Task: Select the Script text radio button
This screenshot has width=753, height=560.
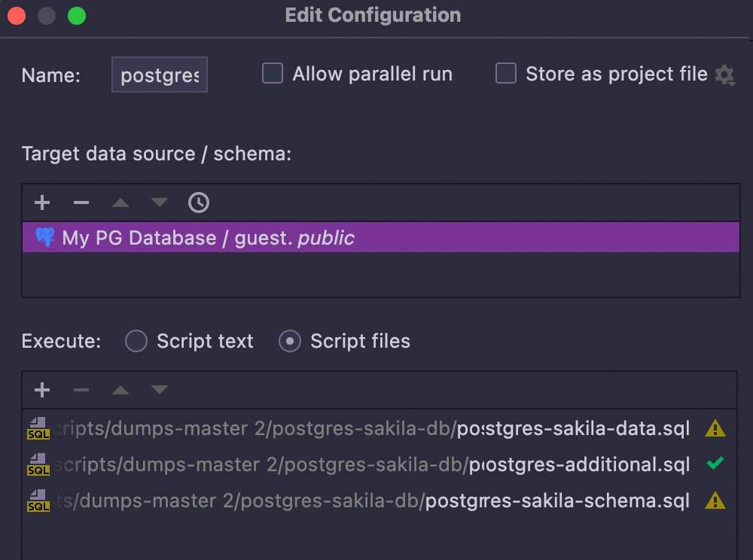Action: [136, 341]
